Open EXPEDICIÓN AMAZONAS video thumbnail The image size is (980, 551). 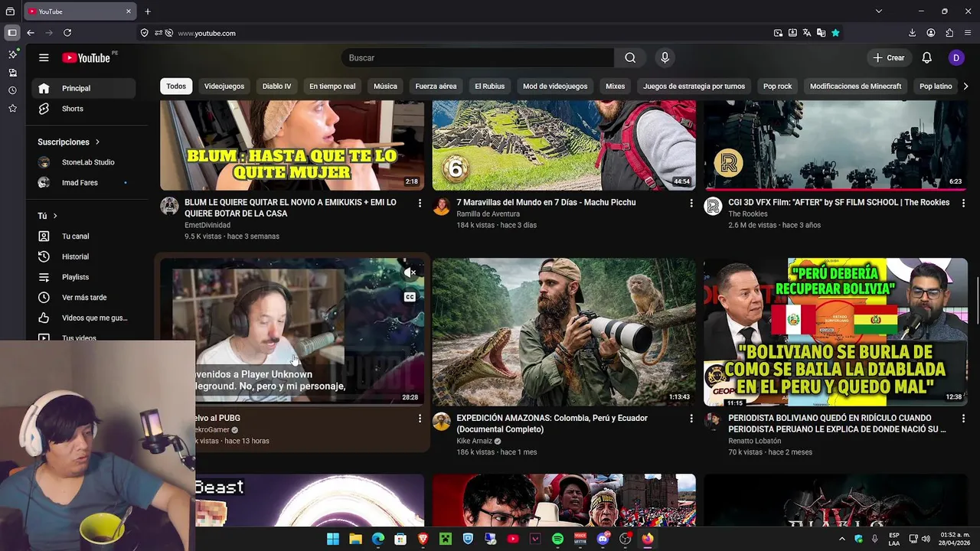pyautogui.click(x=563, y=331)
